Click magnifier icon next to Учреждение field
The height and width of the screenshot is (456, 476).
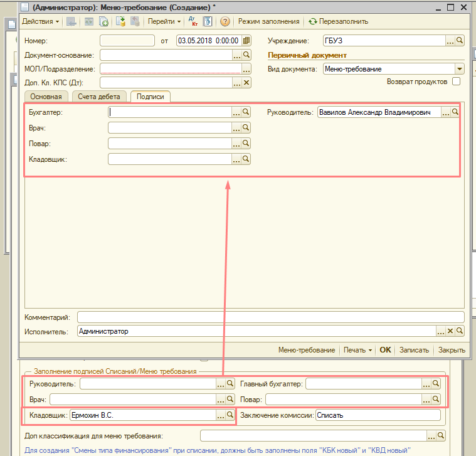460,41
